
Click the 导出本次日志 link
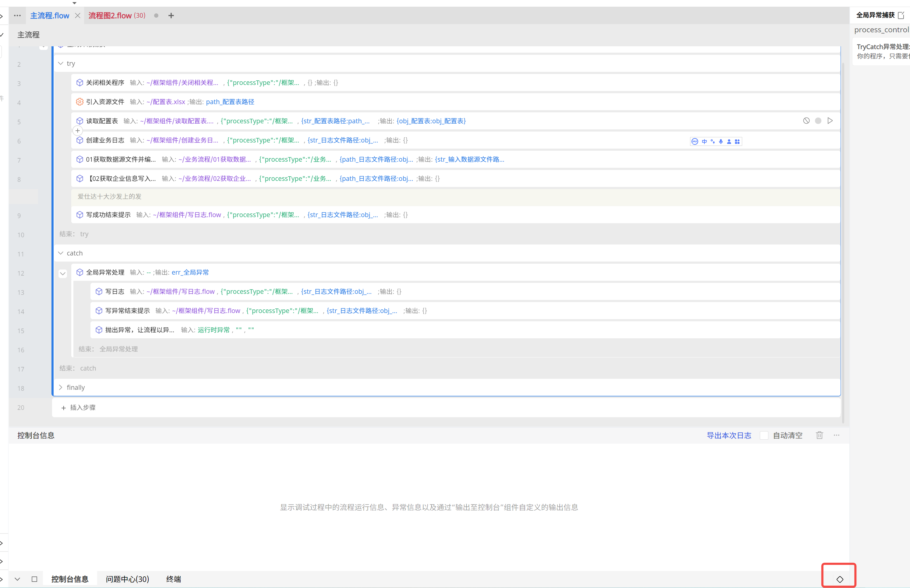728,436
